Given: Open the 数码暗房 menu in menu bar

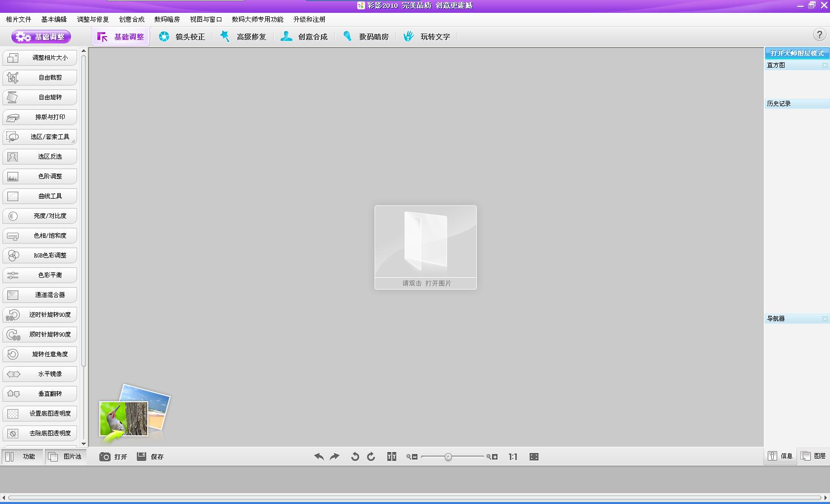Looking at the screenshot, I should [167, 19].
